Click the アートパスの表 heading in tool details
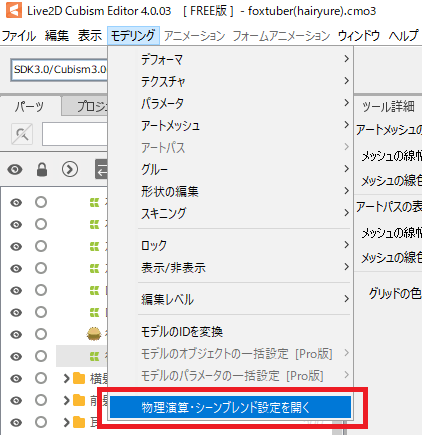 click(x=389, y=207)
